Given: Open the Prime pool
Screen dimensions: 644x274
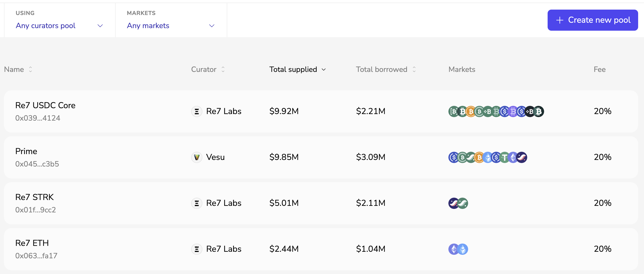Looking at the screenshot, I should pos(321,157).
